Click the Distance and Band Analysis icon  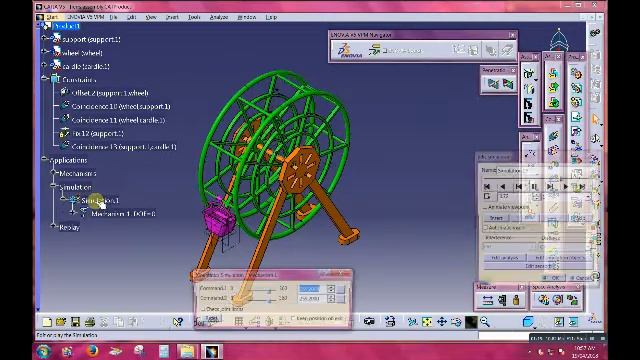pos(573,300)
